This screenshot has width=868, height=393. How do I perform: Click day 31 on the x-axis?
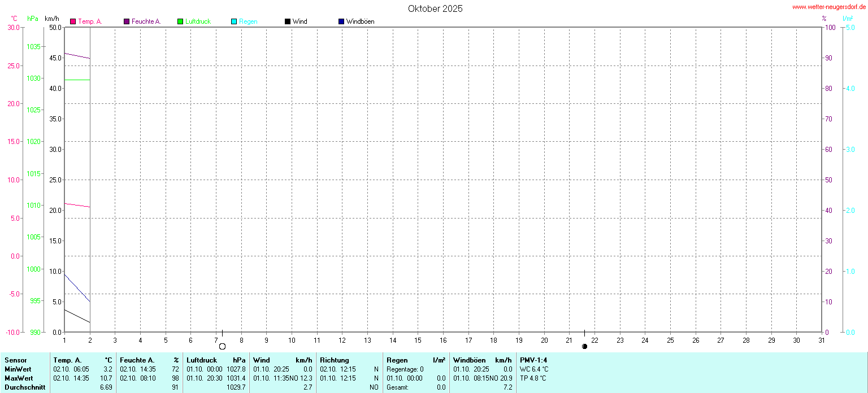click(822, 340)
